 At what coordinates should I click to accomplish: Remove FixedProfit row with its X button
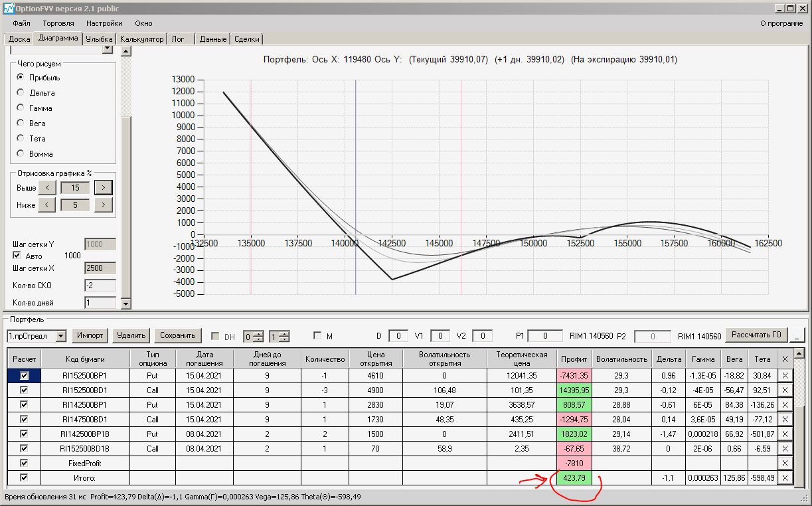(785, 464)
